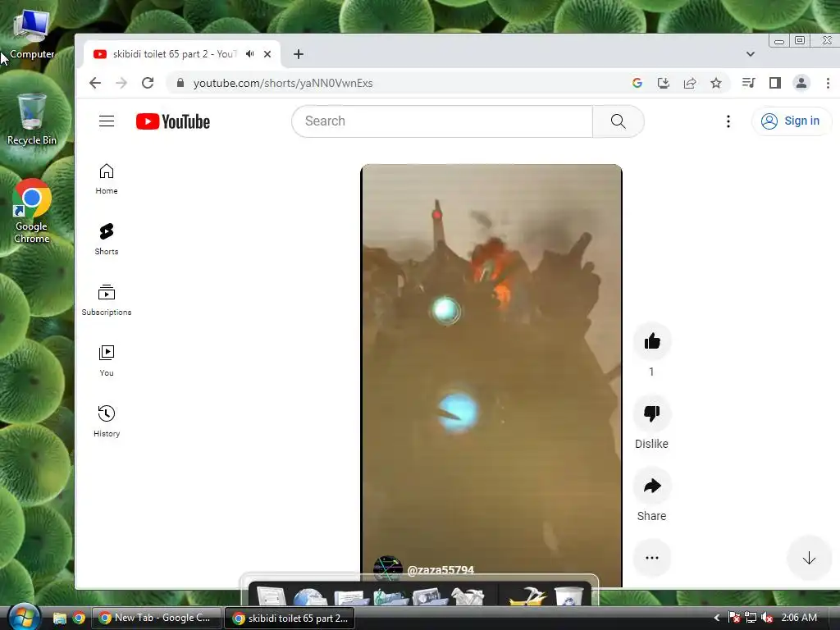Open Shorts from the sidebar

[x=107, y=240]
